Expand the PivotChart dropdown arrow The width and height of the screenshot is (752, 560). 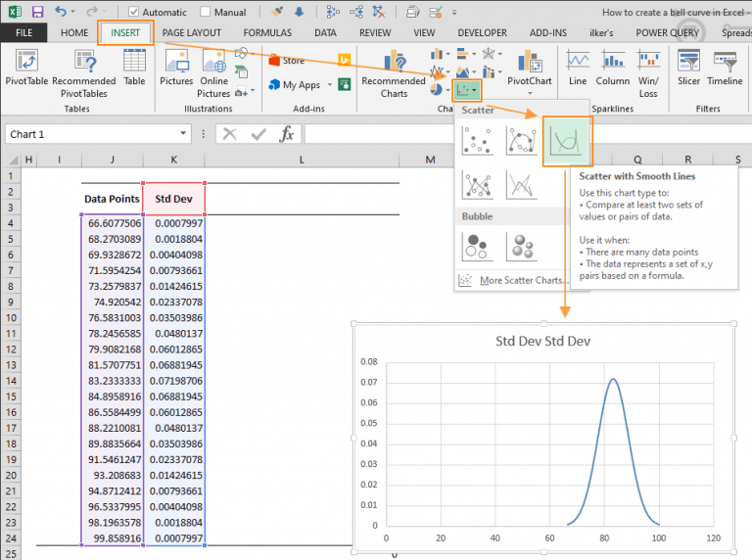pos(530,93)
